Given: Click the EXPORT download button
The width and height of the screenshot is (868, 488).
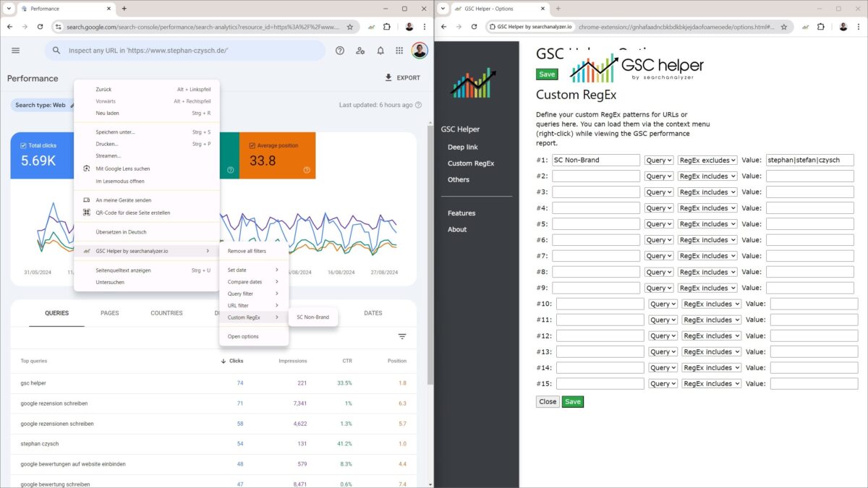Looking at the screenshot, I should click(402, 78).
